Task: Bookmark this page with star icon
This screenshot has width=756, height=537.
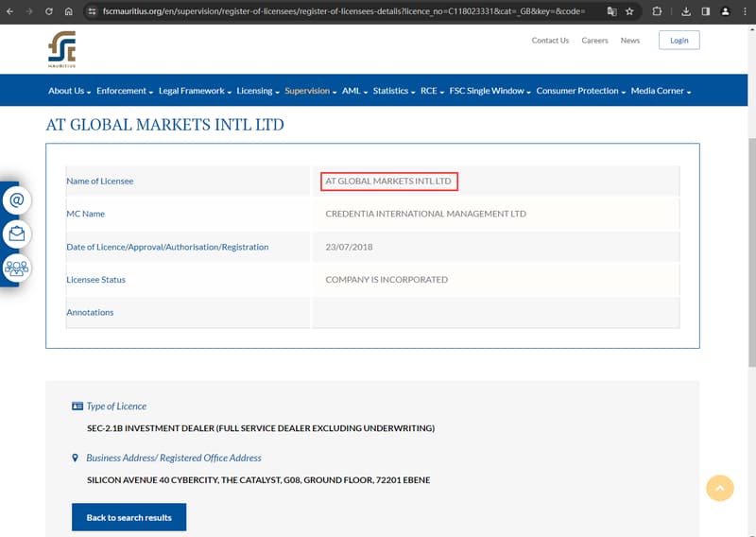Action: 629,11
